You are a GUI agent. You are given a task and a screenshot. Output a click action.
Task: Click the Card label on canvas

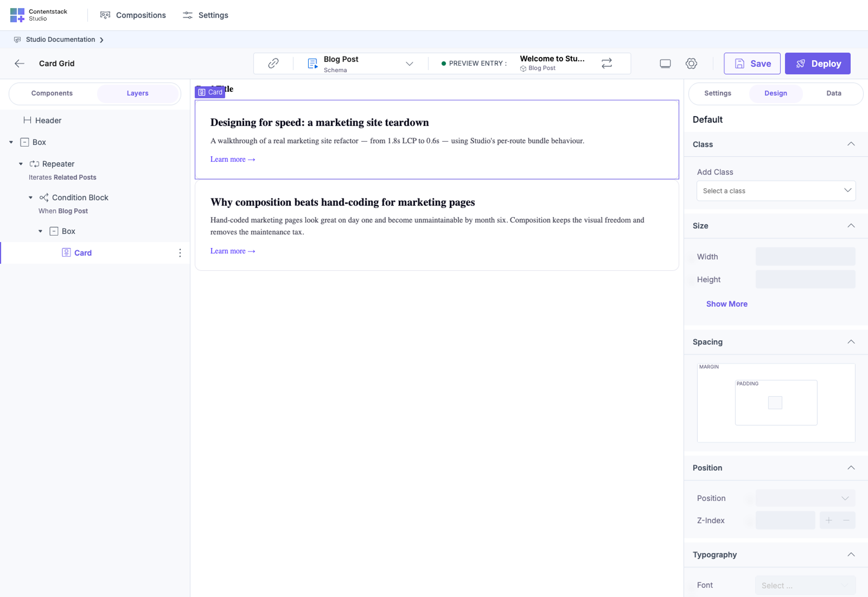(x=210, y=92)
